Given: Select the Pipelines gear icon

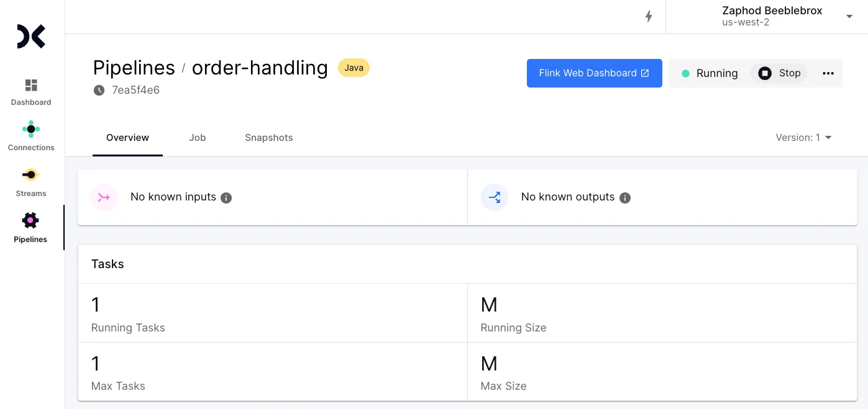Looking at the screenshot, I should [x=30, y=220].
